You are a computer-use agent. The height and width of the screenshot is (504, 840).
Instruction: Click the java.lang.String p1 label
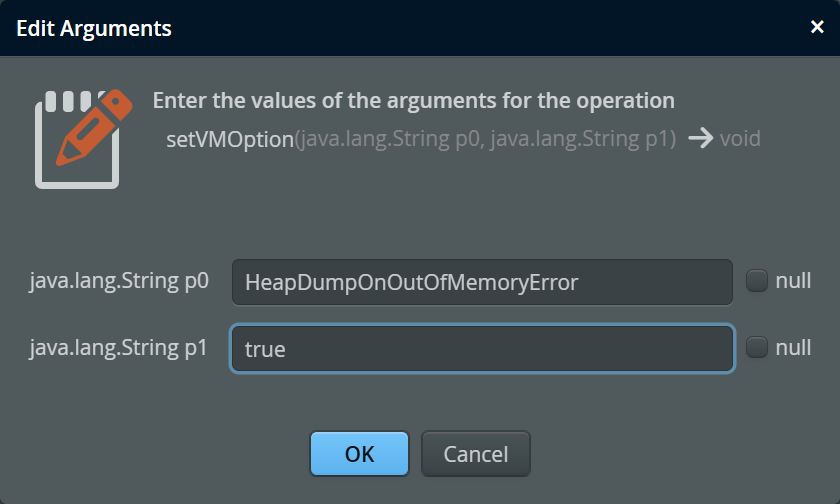click(118, 348)
